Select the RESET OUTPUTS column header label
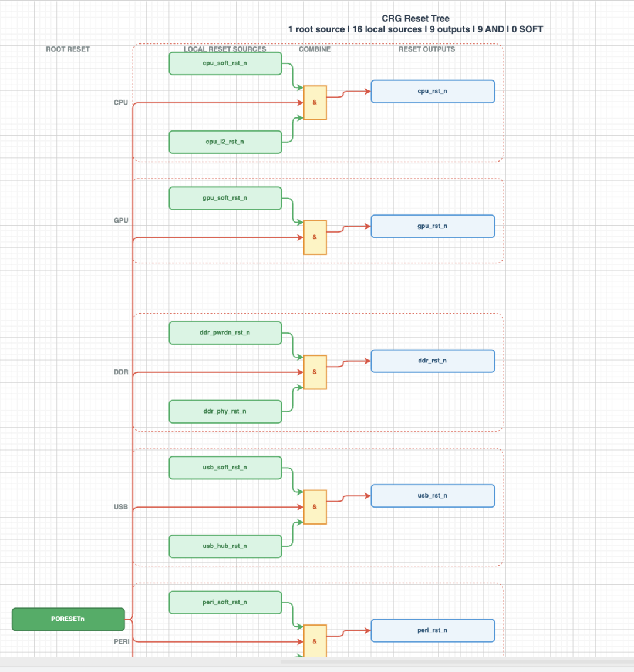The image size is (634, 672). point(427,49)
